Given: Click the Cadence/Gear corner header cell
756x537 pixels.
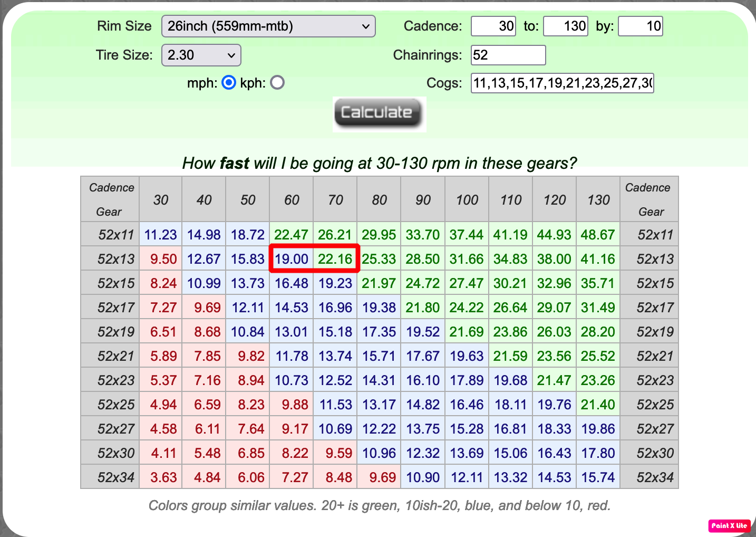Looking at the screenshot, I should [110, 199].
